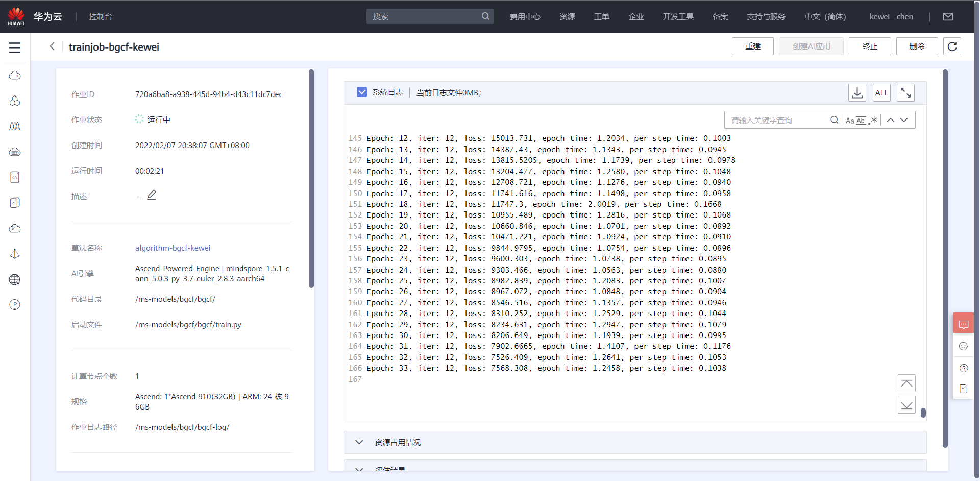980x481 pixels.
Task: Toggle whole-word match search option
Action: point(861,121)
